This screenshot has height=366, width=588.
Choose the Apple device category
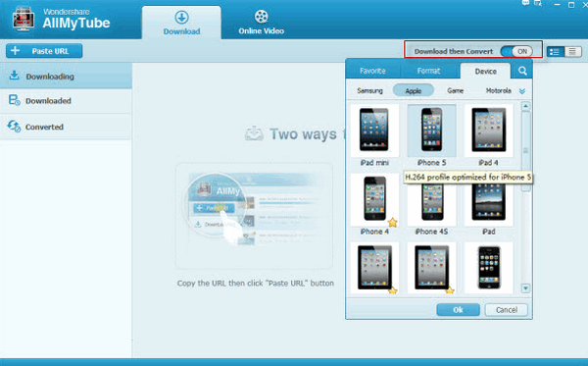(414, 91)
